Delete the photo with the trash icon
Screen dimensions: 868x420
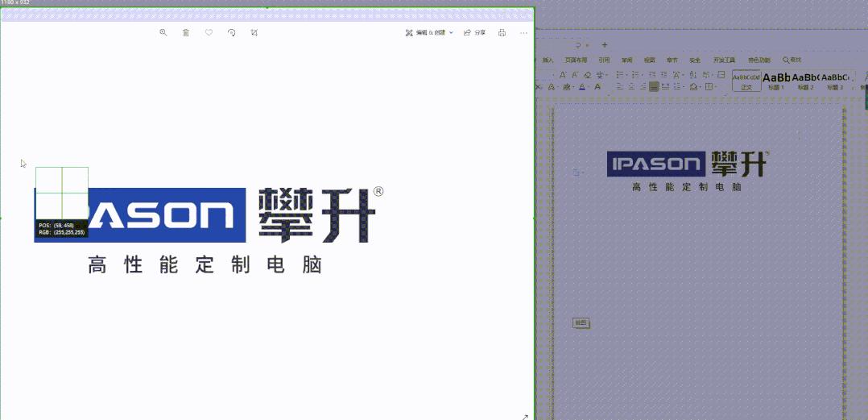click(186, 33)
